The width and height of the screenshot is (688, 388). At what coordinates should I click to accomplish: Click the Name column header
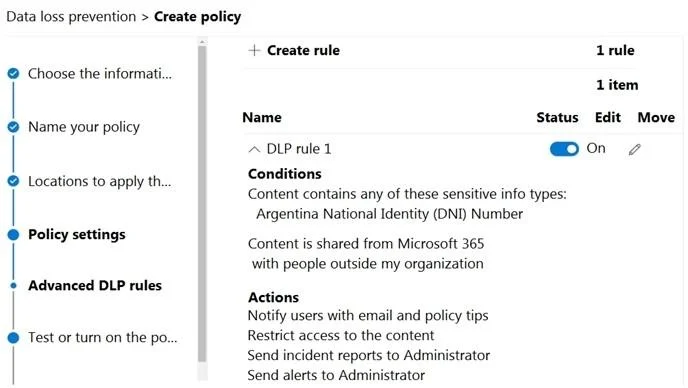[x=262, y=118]
